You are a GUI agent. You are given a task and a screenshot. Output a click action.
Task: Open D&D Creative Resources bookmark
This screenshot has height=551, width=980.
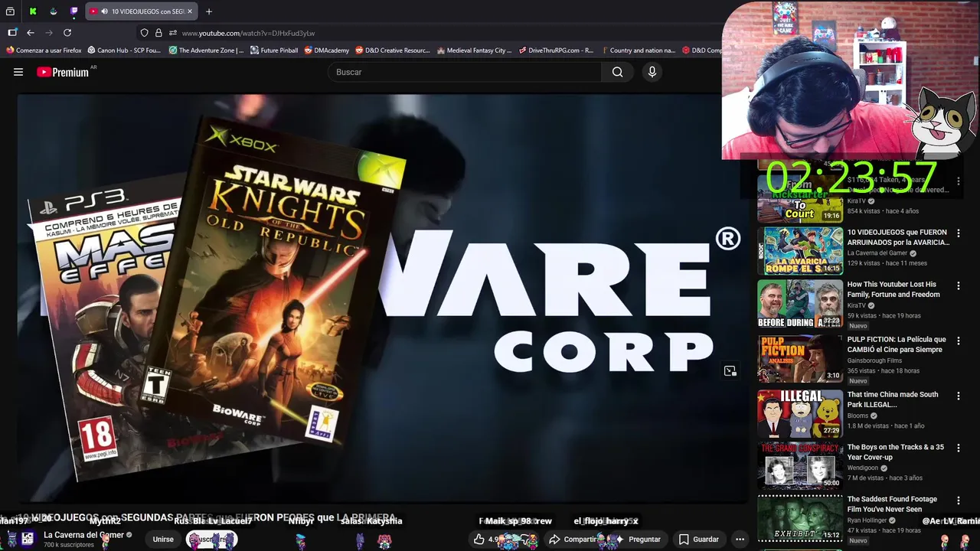click(393, 51)
